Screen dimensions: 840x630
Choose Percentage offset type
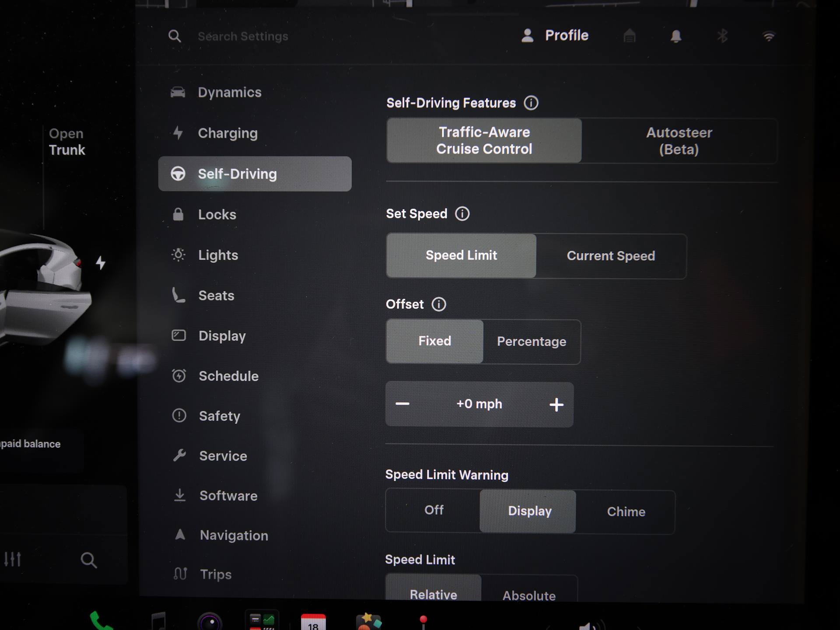[x=532, y=341]
